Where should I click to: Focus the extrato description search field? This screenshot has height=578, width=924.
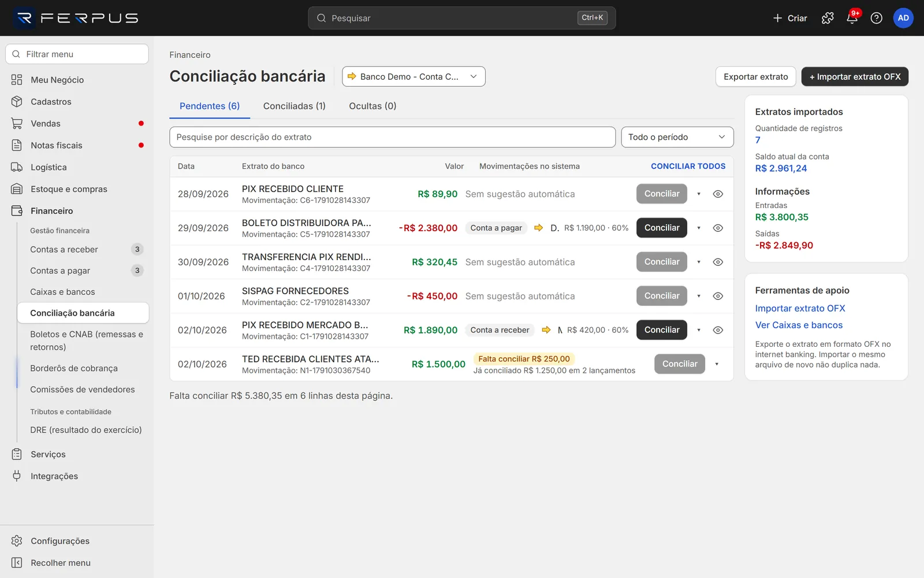click(x=392, y=137)
